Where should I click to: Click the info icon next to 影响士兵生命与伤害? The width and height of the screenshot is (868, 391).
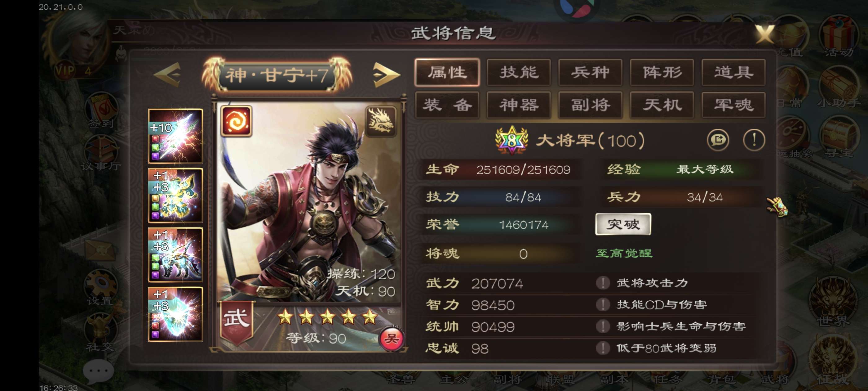coord(603,326)
